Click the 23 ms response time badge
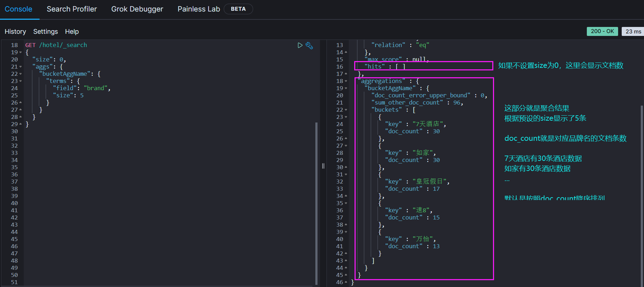Viewport: 644px width, 287px height. [x=633, y=31]
